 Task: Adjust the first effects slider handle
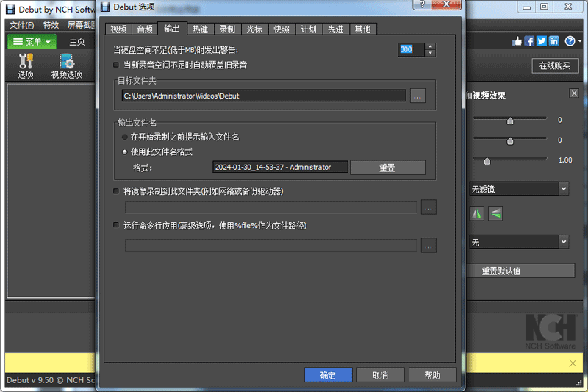(510, 121)
